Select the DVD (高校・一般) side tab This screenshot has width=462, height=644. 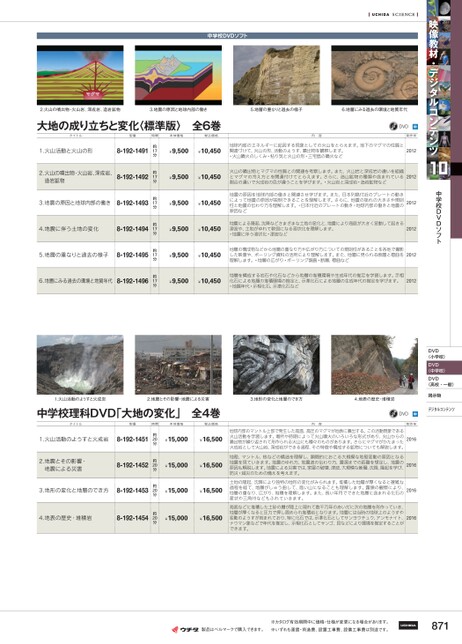pos(438,381)
